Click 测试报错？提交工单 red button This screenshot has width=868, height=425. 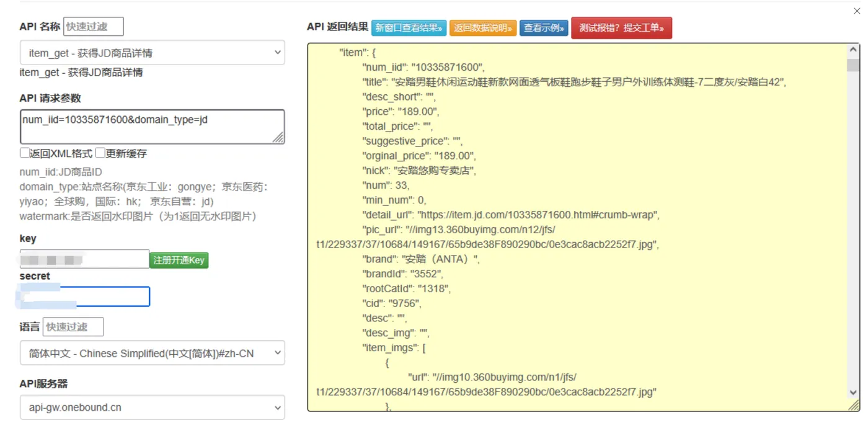[x=621, y=28]
